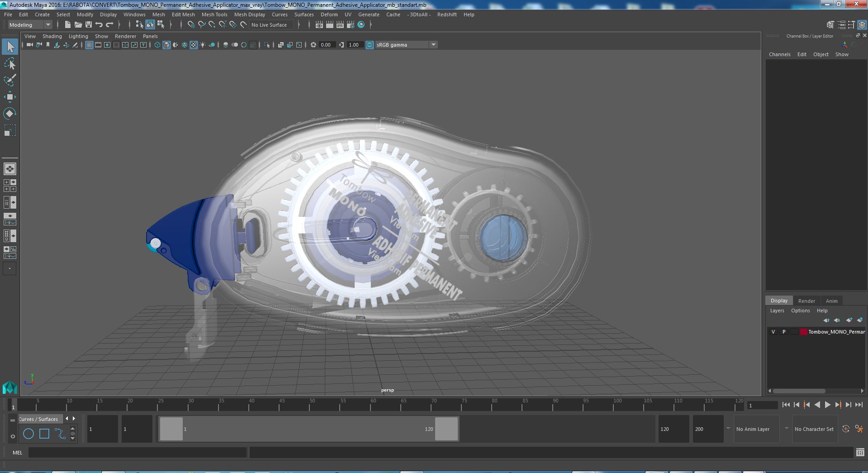The height and width of the screenshot is (473, 868).
Task: Activate the Lasso select tool
Action: (x=10, y=64)
